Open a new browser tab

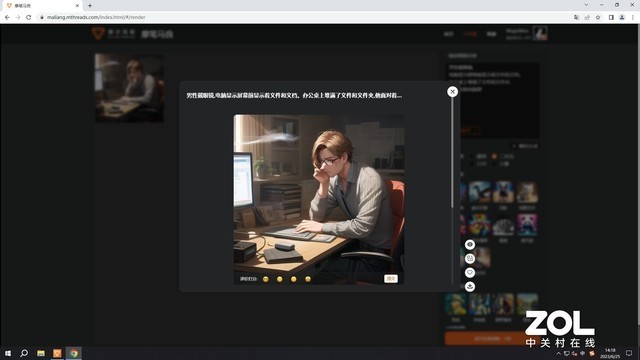click(x=90, y=6)
